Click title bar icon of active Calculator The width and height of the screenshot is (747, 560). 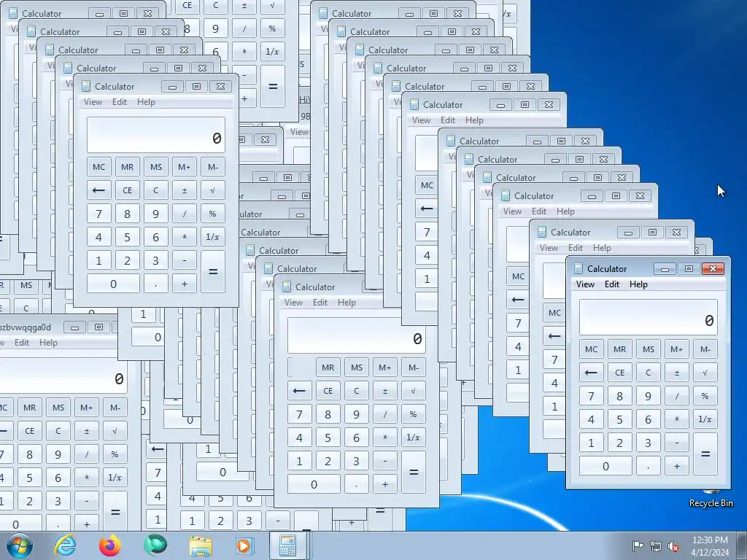(578, 268)
